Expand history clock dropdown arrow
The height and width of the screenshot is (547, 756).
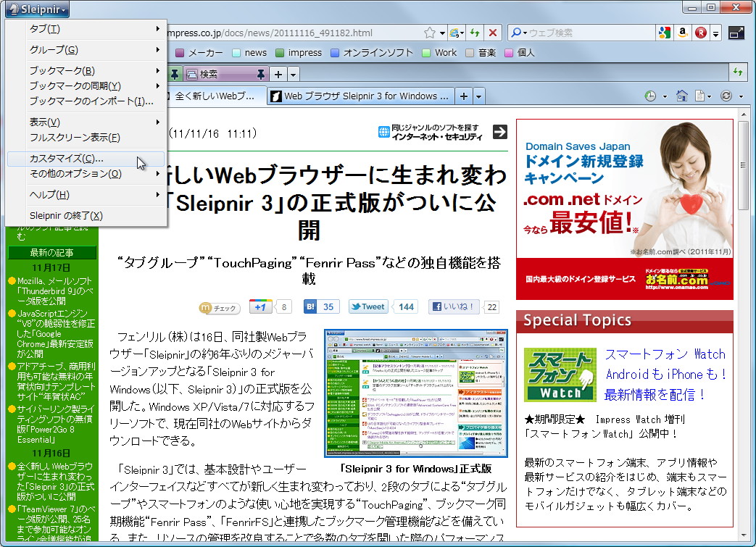(665, 96)
